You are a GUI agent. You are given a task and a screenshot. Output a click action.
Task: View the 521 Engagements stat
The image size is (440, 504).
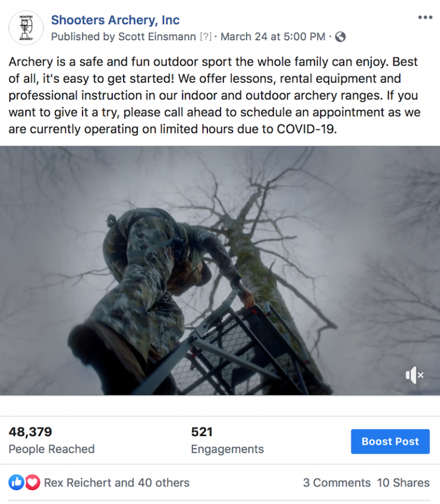tap(202, 432)
